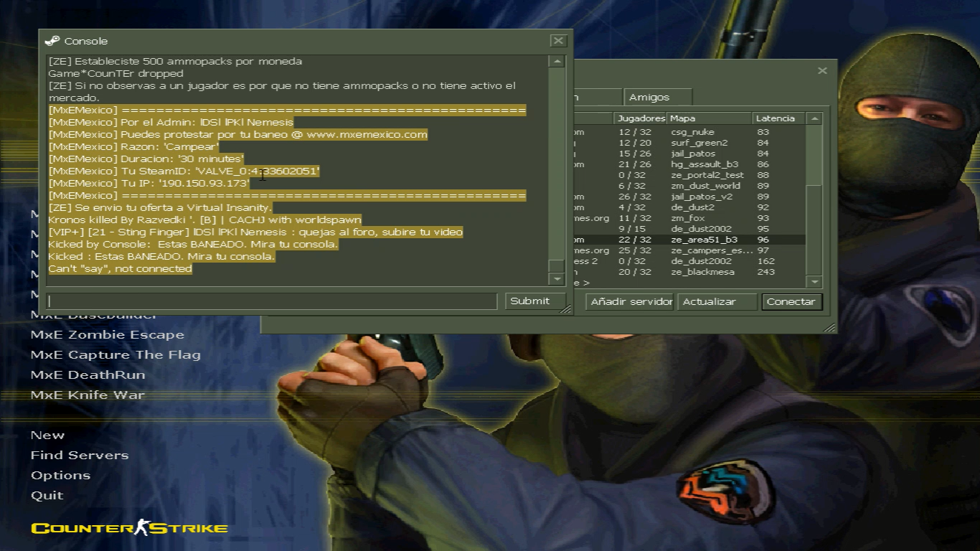
Task: Select the de_dust2 server row
Action: [x=689, y=207]
